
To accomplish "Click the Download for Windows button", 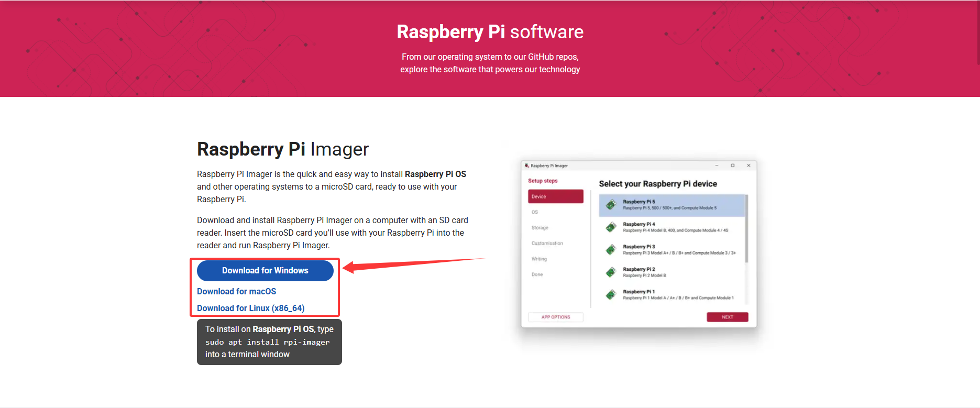I will pyautogui.click(x=265, y=271).
